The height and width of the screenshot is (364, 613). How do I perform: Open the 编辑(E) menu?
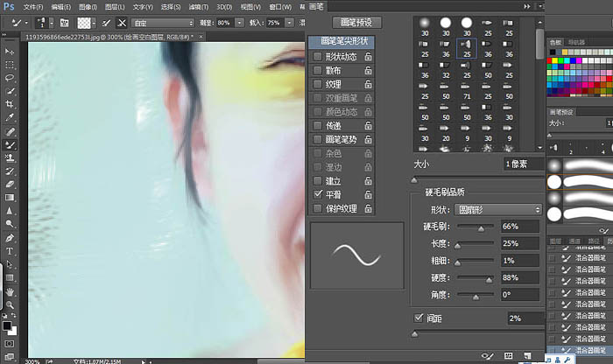tap(61, 7)
